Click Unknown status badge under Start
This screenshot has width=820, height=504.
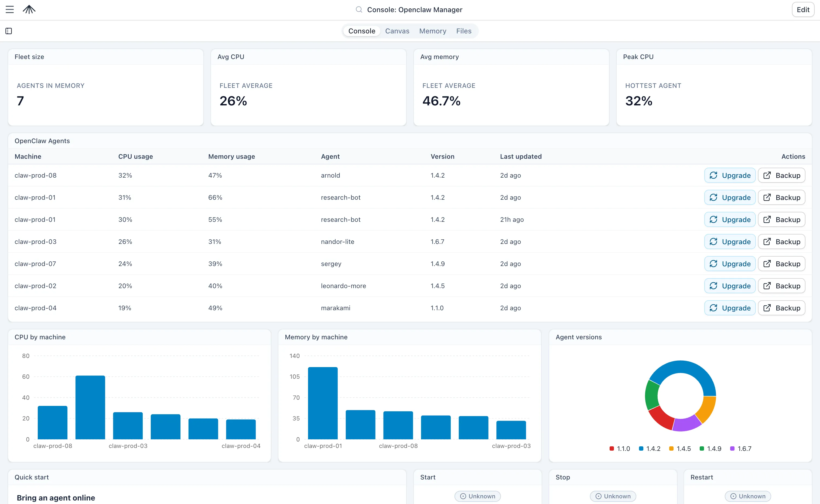point(477,496)
